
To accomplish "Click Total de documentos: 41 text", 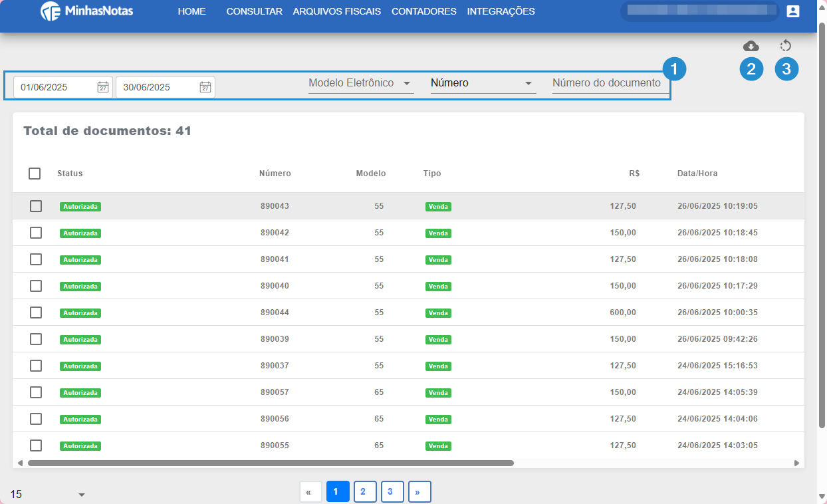I will (108, 131).
